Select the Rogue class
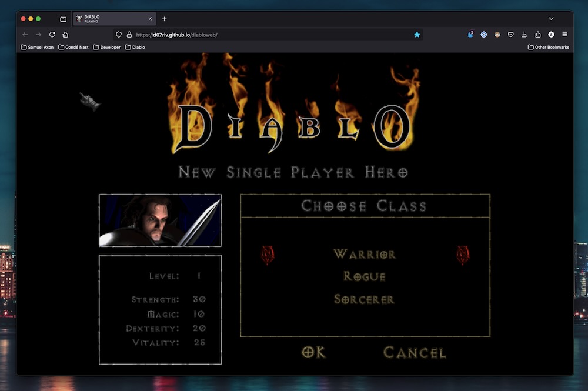 click(x=365, y=276)
